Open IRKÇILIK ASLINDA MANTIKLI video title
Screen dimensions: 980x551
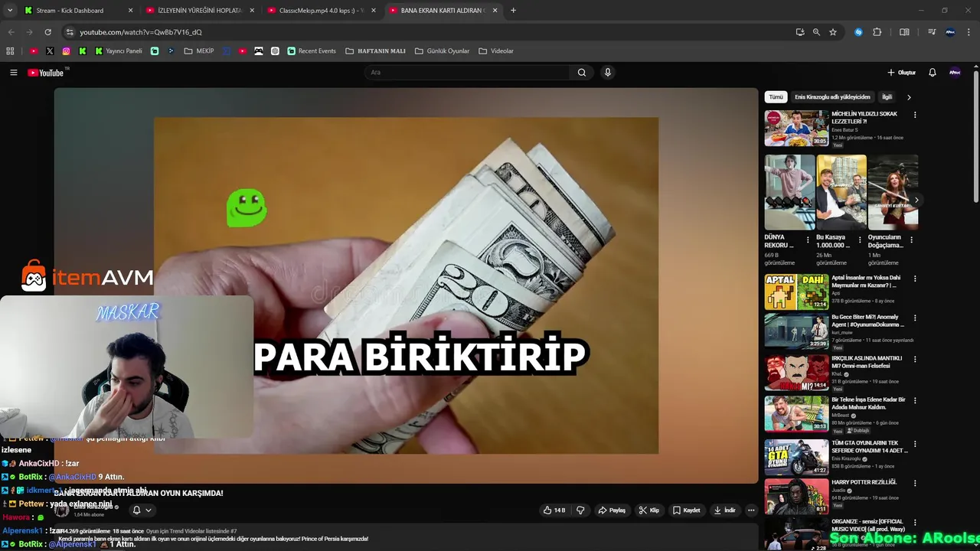[x=867, y=361]
